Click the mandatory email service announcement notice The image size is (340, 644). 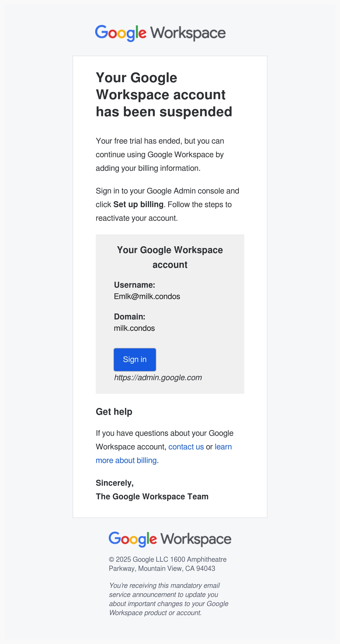click(169, 599)
